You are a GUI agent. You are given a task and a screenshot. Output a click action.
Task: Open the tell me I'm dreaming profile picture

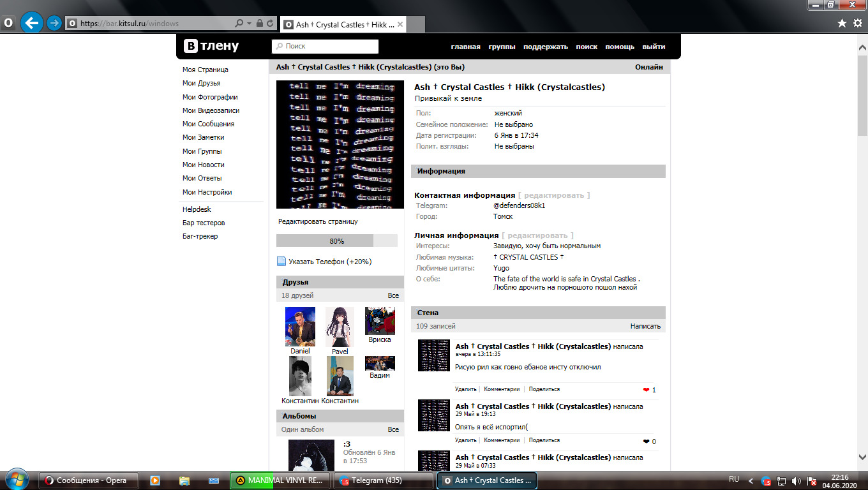pyautogui.click(x=340, y=144)
